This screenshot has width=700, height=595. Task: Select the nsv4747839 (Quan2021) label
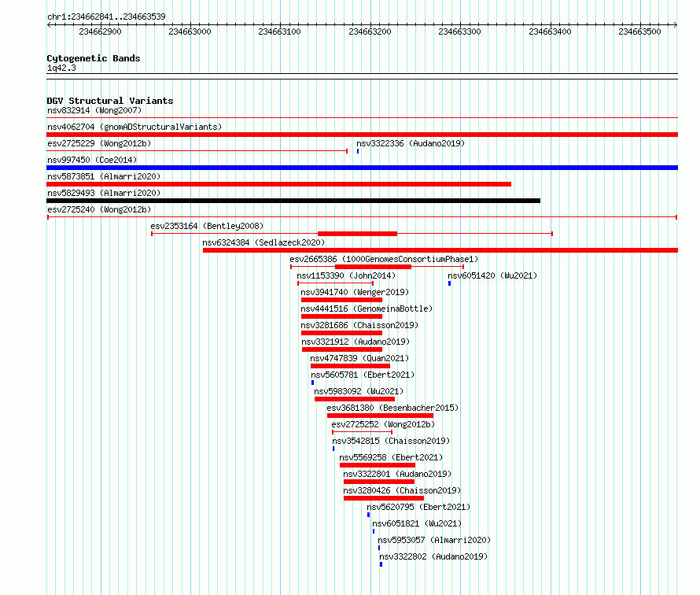tap(359, 358)
